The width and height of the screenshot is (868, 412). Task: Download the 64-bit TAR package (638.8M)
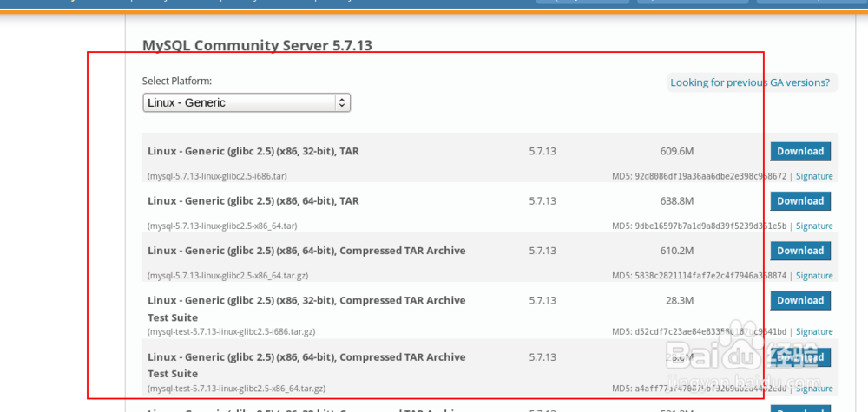[800, 200]
